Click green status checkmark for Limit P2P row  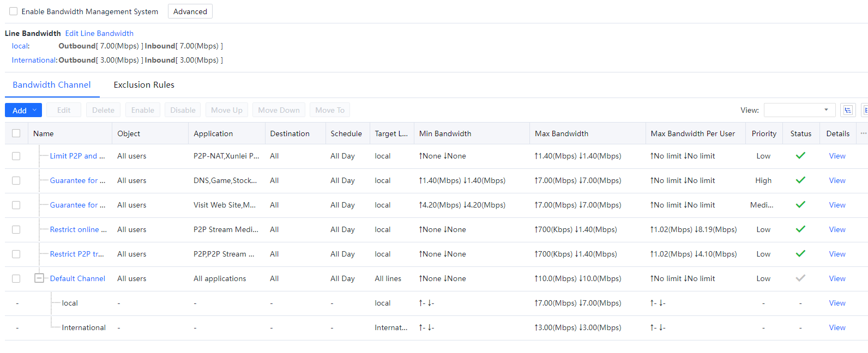[x=800, y=156]
